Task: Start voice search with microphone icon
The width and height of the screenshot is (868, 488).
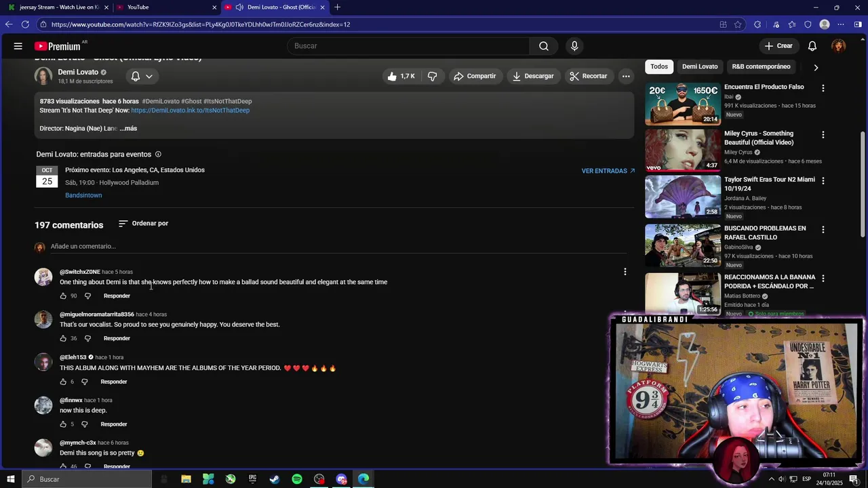Action: point(574,46)
